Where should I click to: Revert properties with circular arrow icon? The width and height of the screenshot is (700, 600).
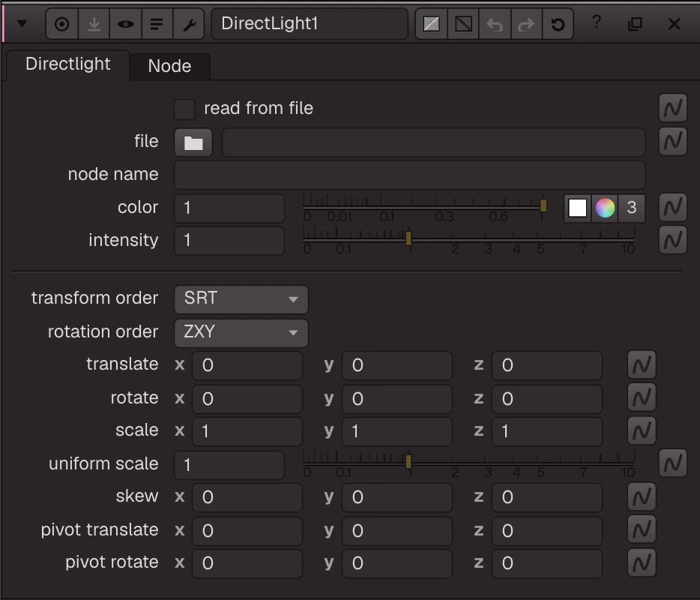click(x=558, y=24)
